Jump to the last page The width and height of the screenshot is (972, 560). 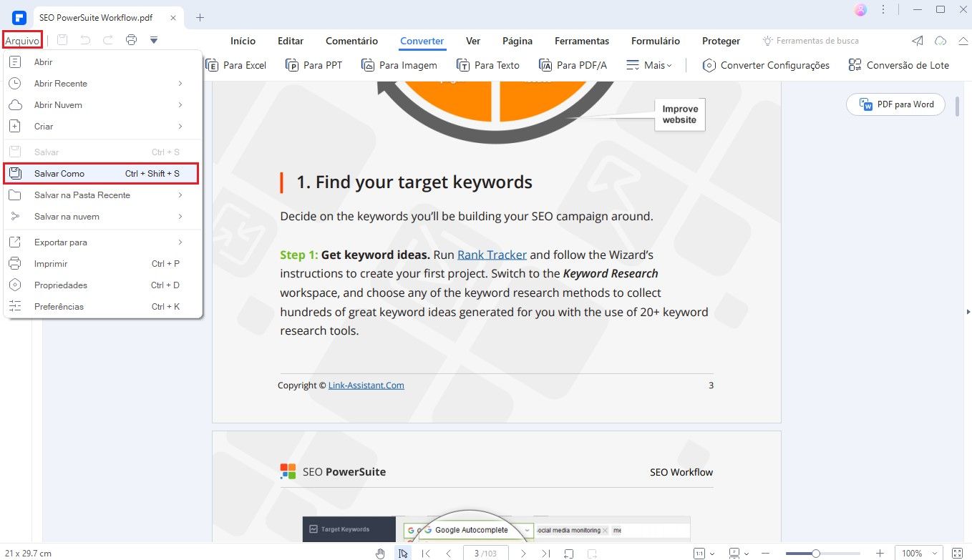pyautogui.click(x=545, y=554)
